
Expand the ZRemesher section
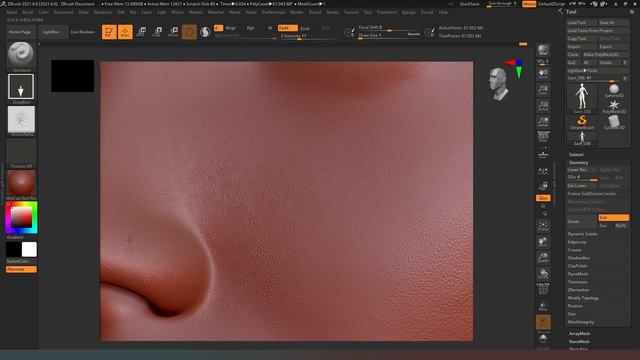(x=578, y=290)
